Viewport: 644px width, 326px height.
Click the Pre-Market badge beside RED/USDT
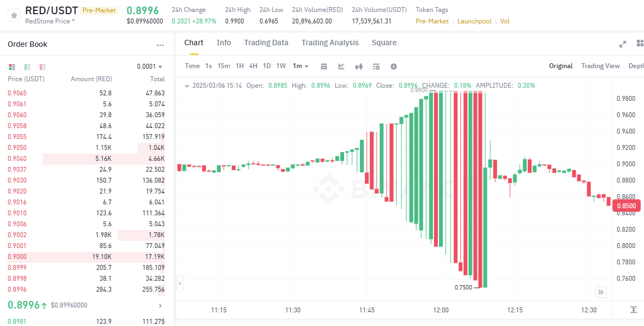point(99,10)
